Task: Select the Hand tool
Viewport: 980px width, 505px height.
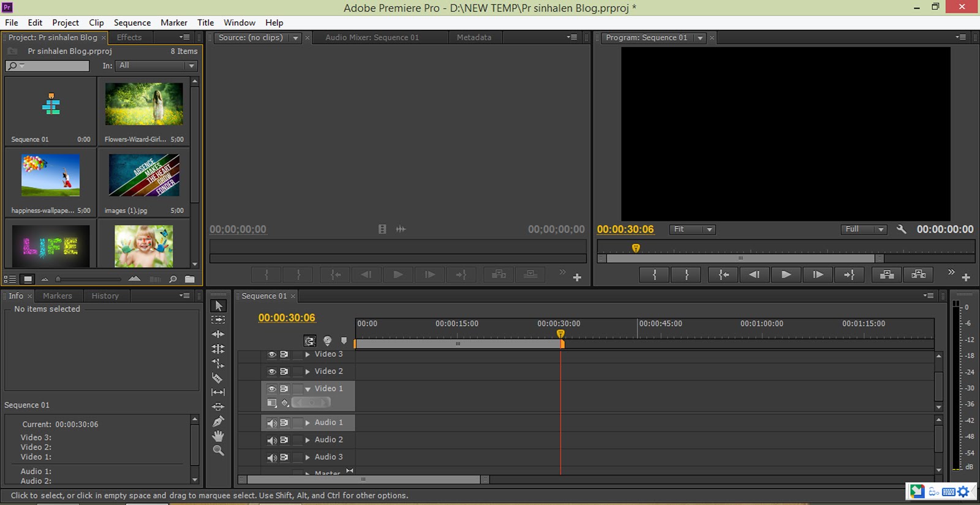Action: coord(218,436)
